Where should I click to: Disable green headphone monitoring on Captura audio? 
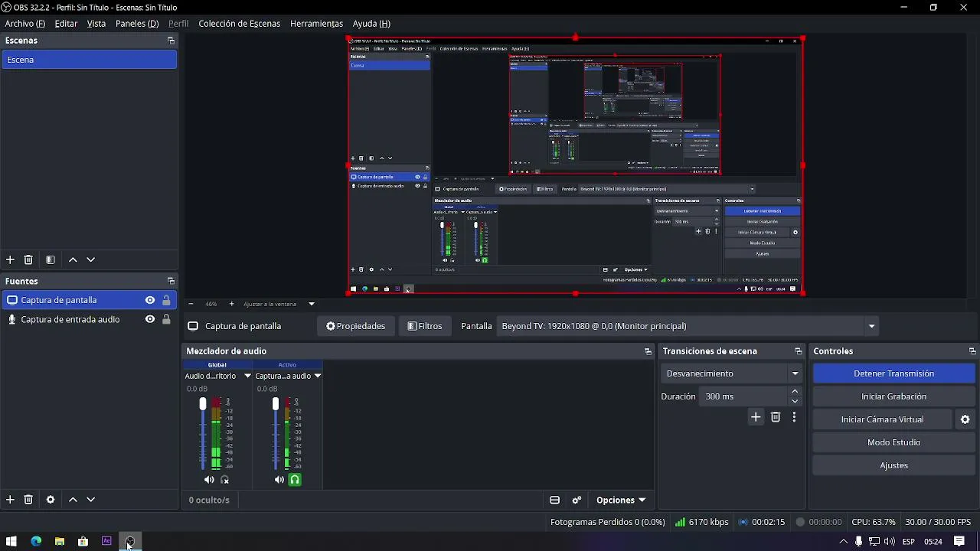pyautogui.click(x=295, y=480)
